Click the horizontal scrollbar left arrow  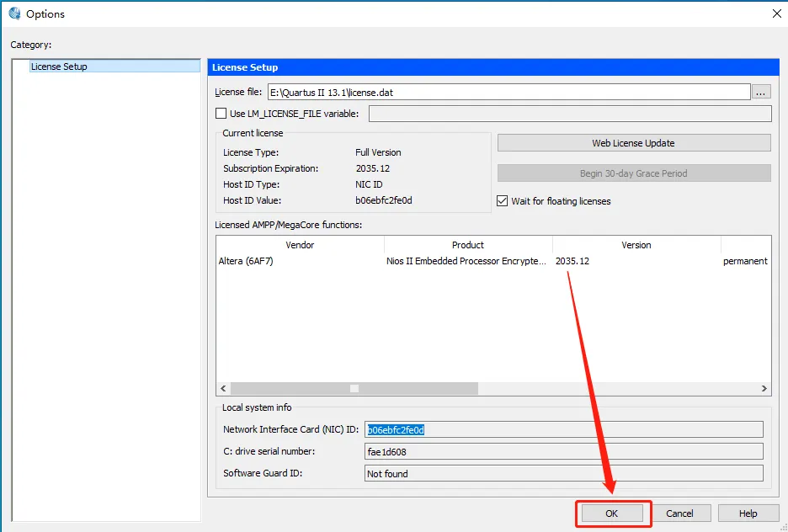(x=223, y=388)
